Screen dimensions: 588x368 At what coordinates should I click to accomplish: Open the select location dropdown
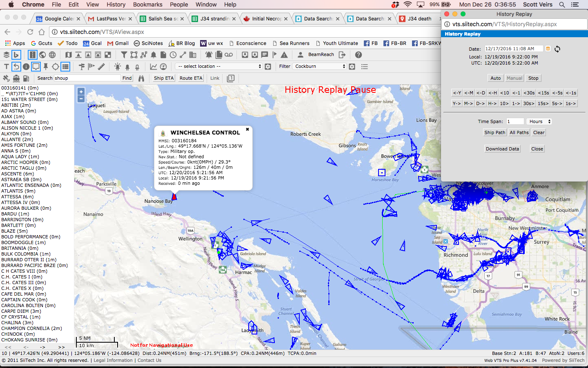[218, 66]
